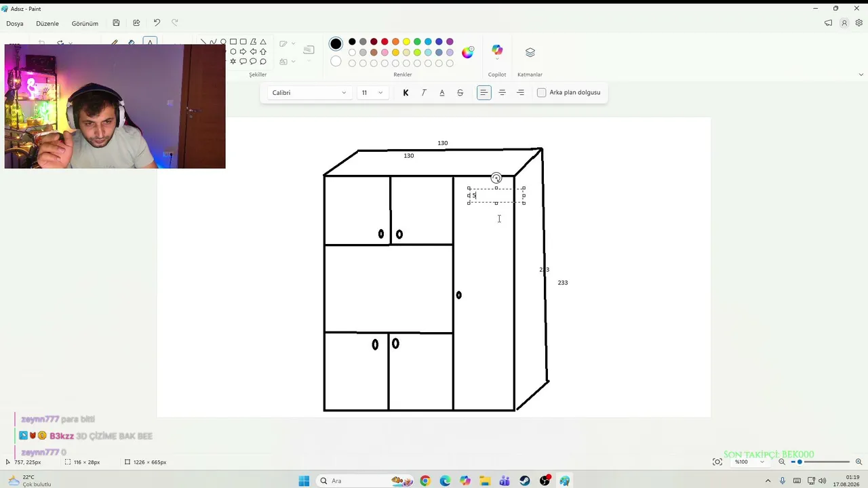
Task: Open the clock showing 01:19
Action: [x=846, y=481]
